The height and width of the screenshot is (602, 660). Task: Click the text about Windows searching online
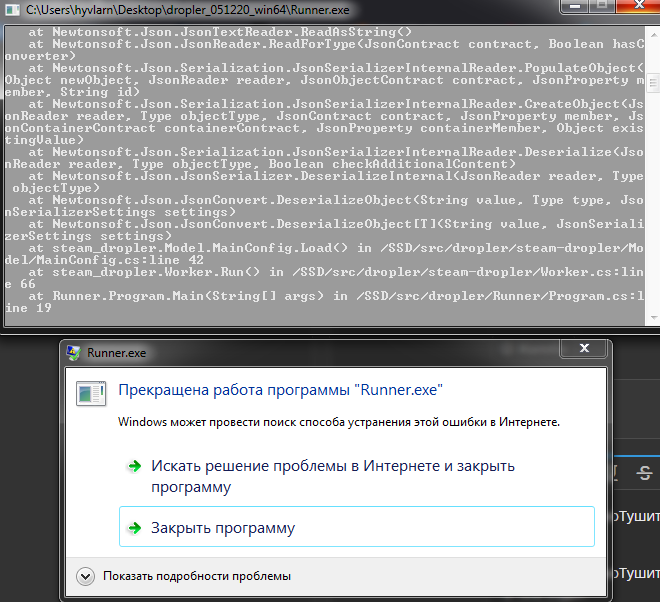click(339, 422)
